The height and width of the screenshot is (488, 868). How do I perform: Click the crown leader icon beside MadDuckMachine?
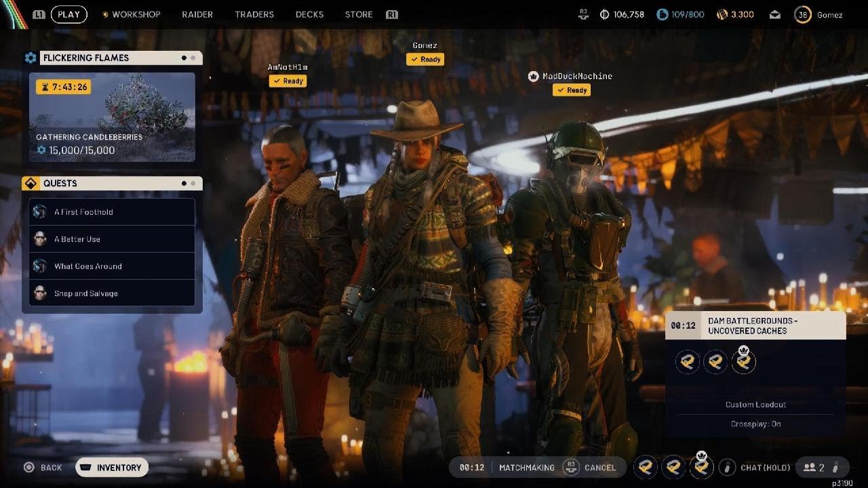(534, 76)
